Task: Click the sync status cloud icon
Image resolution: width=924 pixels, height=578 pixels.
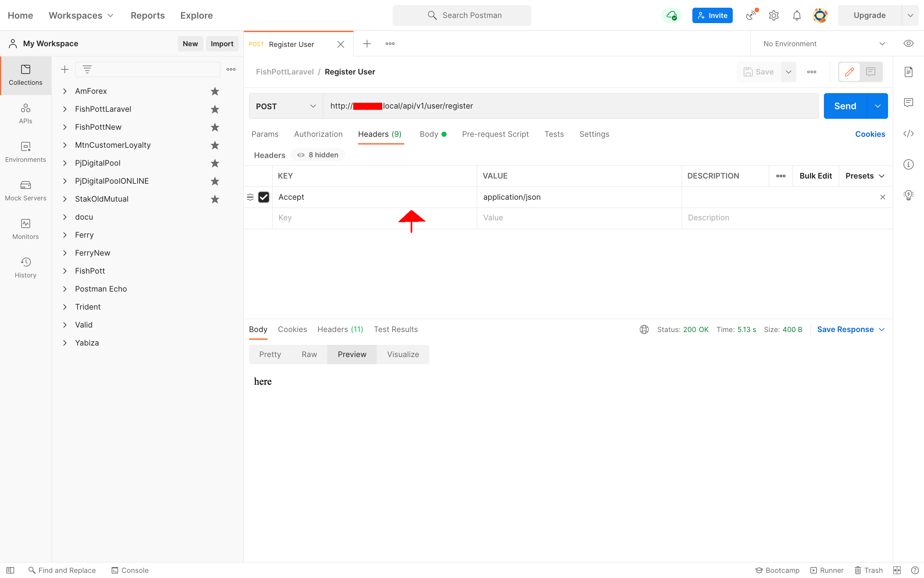Action: point(672,15)
